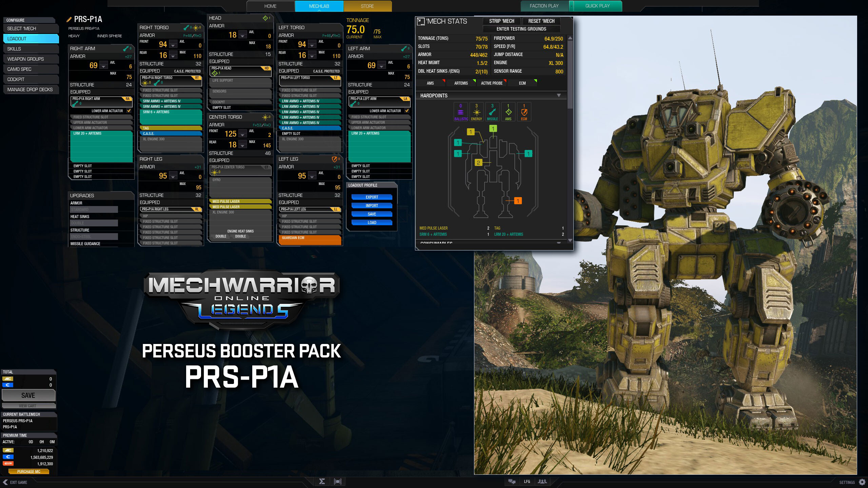Viewport: 868px width, 488px height.
Task: Open Camo Spec in the Configure menu
Action: pos(31,69)
